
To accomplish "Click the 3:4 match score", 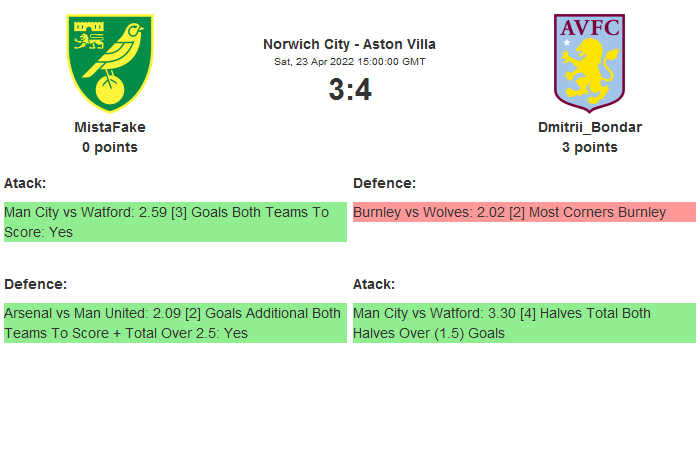I will tap(349, 90).
